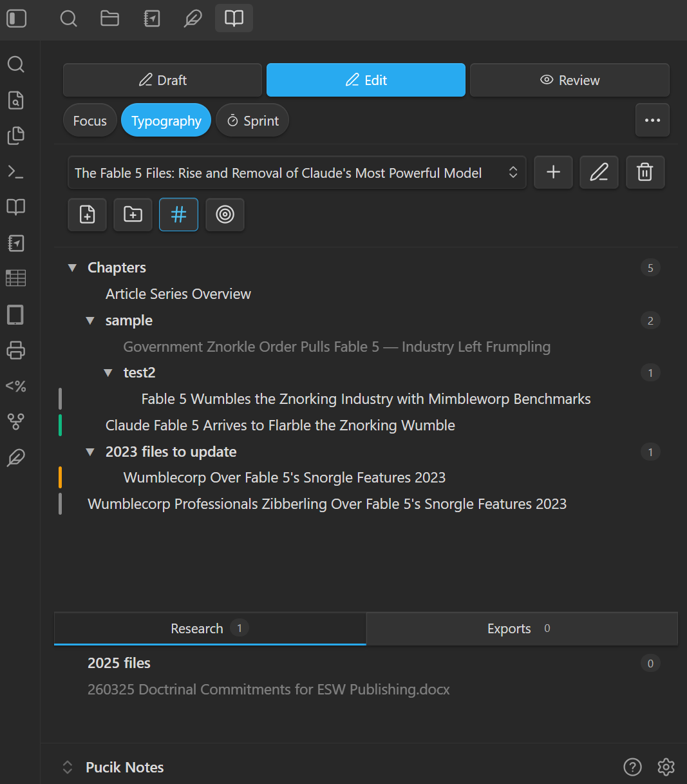
Task: Collapse the Chapters tree section
Action: pos(73,267)
